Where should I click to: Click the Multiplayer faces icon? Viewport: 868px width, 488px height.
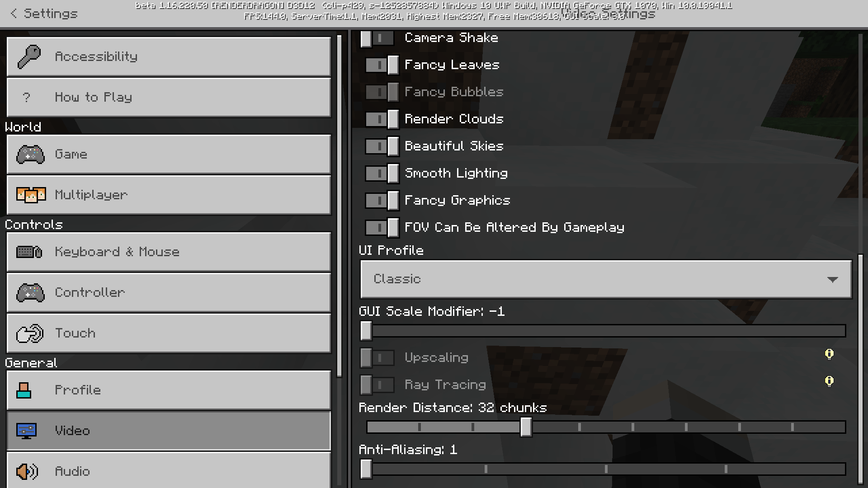point(31,195)
